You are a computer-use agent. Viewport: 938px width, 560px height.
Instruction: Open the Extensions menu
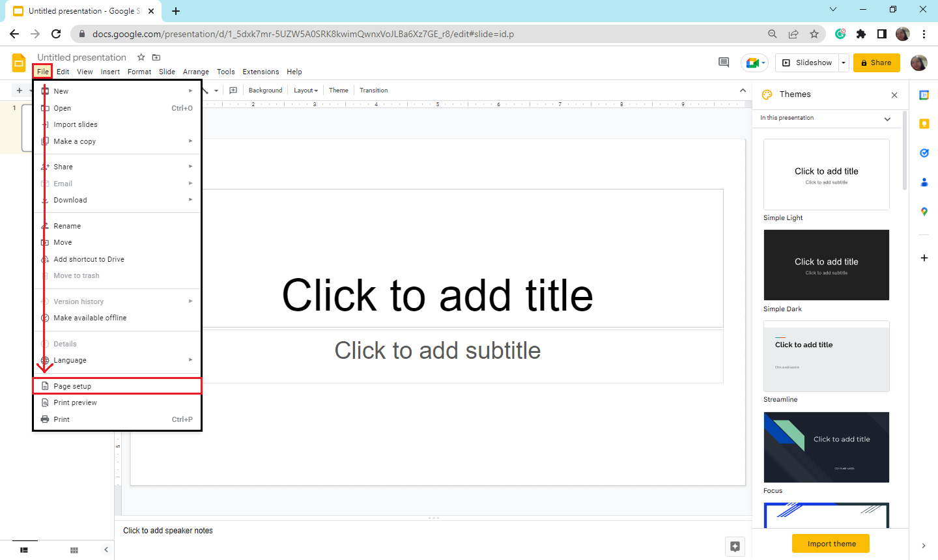(x=261, y=72)
